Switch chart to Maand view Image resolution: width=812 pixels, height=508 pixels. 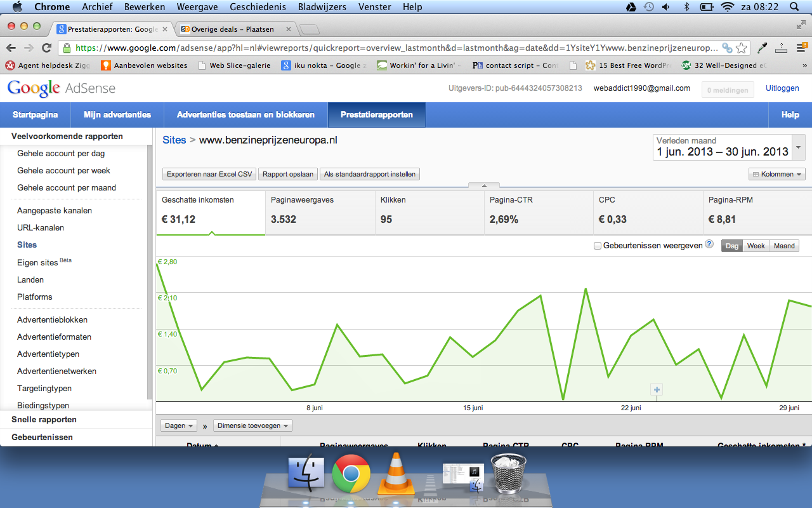(784, 246)
